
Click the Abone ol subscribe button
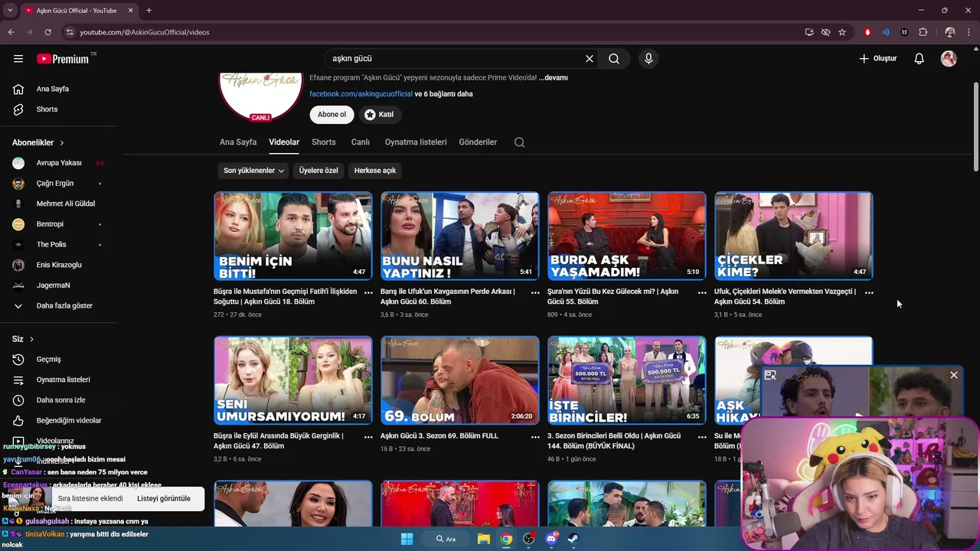click(332, 115)
